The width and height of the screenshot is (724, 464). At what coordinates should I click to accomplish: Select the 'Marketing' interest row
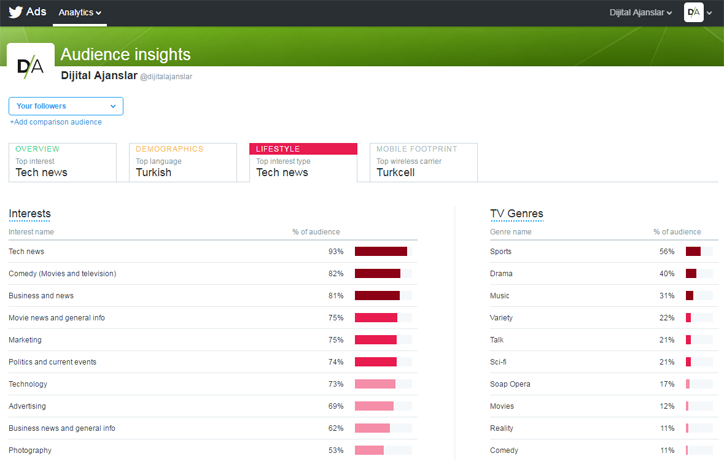pos(213,340)
